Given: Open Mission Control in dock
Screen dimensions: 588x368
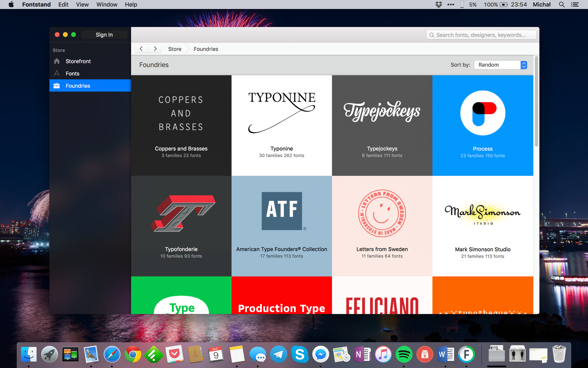Looking at the screenshot, I should tap(70, 354).
